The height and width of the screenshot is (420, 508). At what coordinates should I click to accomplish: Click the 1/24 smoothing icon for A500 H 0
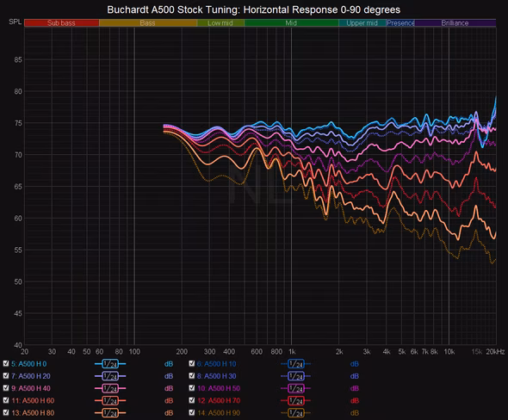(110, 364)
